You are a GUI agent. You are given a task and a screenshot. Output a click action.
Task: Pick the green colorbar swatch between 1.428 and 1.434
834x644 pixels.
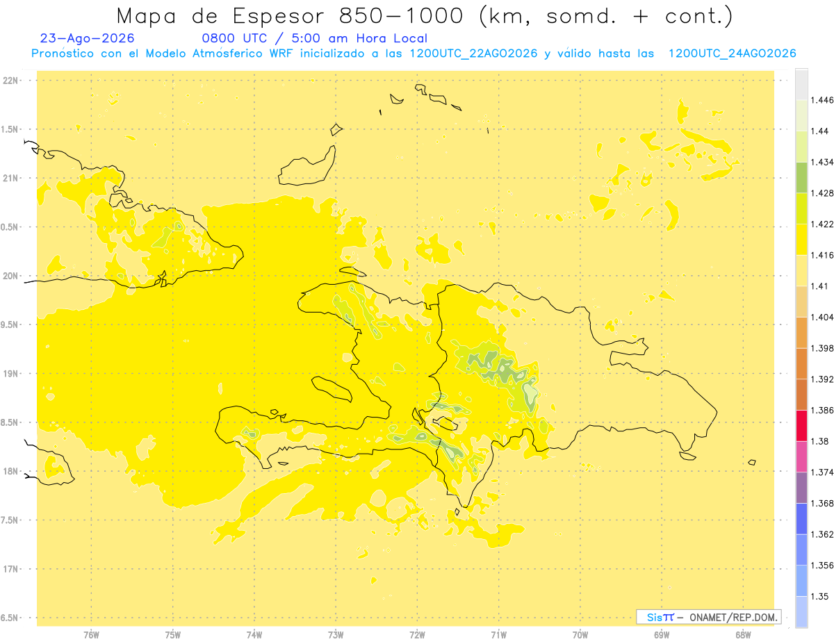tap(801, 177)
